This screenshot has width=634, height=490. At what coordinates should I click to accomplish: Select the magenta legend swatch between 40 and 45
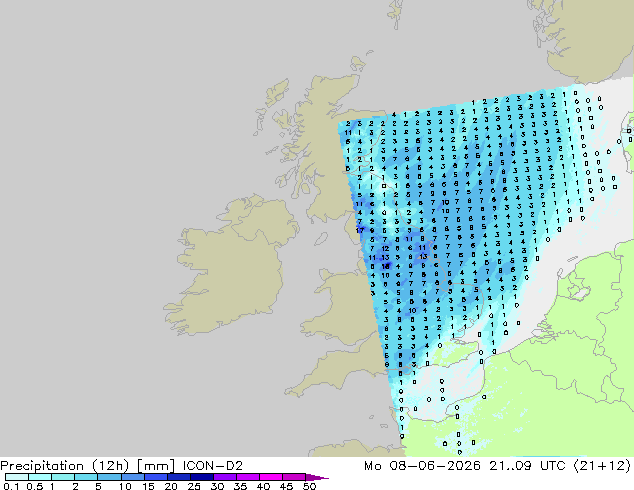pyautogui.click(x=271, y=477)
